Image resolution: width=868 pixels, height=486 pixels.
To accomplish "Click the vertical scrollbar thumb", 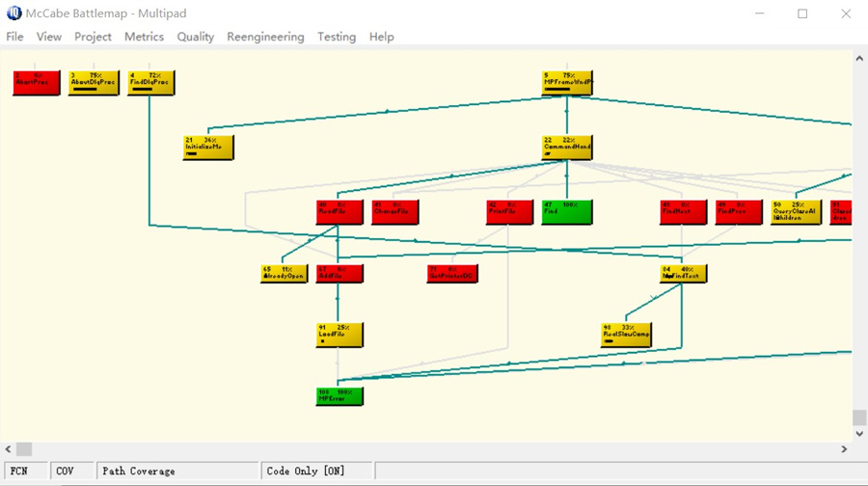I will tap(859, 418).
